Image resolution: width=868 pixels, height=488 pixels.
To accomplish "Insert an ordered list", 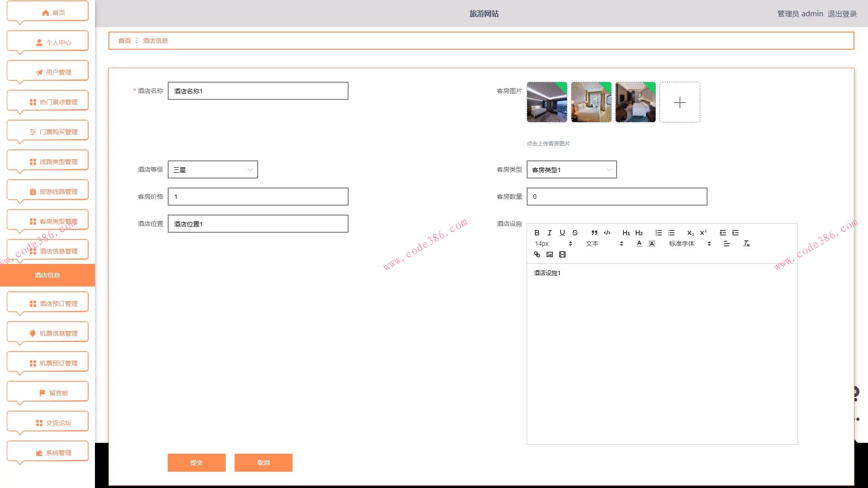I will [x=658, y=233].
